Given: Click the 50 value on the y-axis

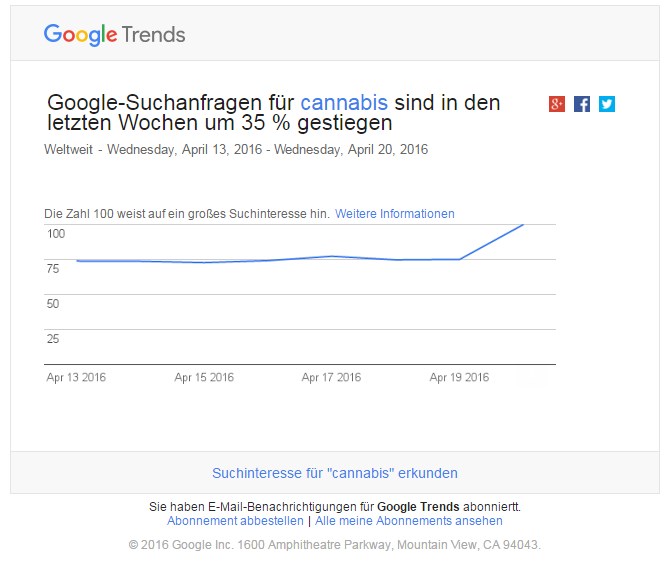Looking at the screenshot, I should click(53, 304).
